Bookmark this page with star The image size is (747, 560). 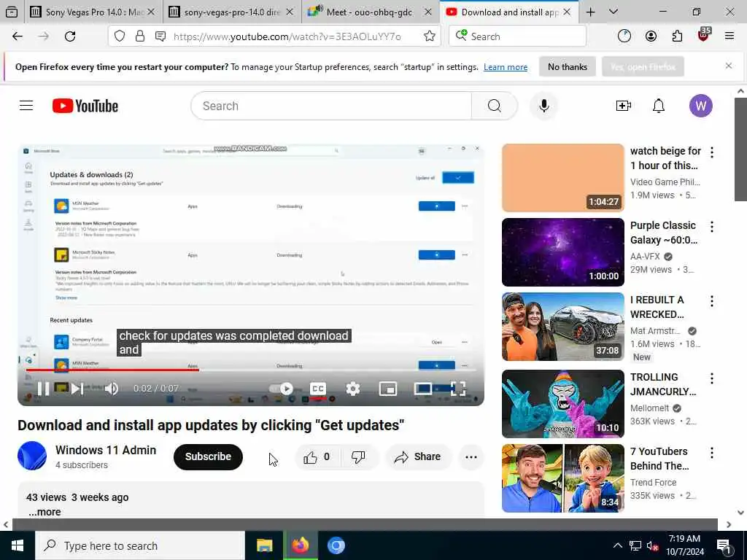coord(429,36)
